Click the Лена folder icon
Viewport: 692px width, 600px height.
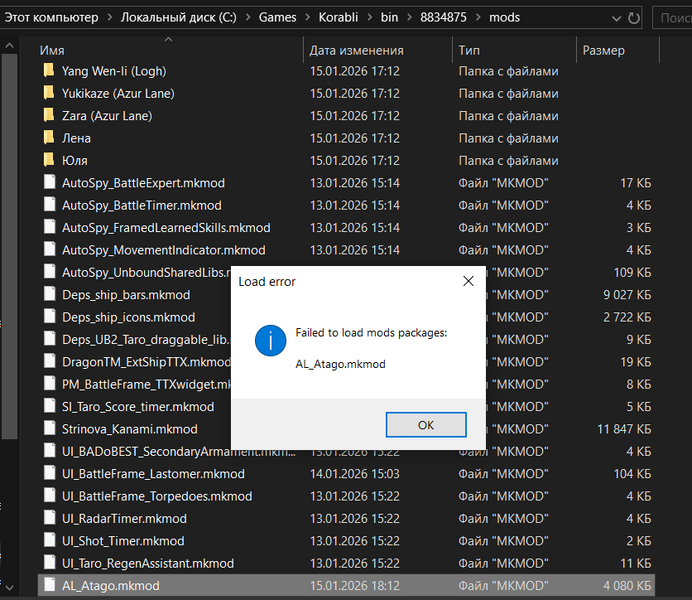click(48, 138)
